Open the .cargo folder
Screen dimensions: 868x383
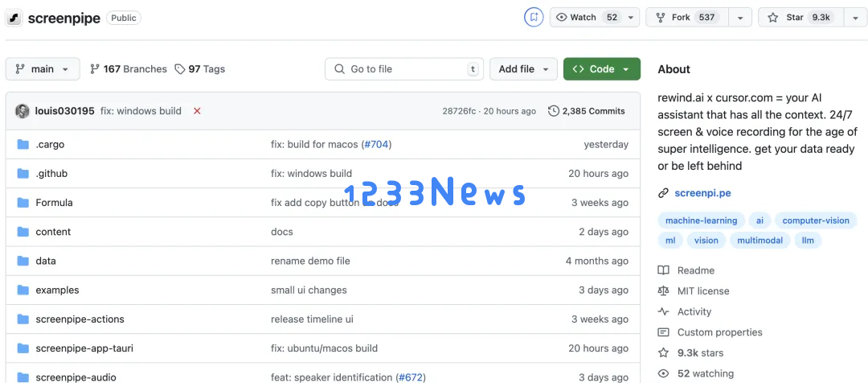pos(50,145)
